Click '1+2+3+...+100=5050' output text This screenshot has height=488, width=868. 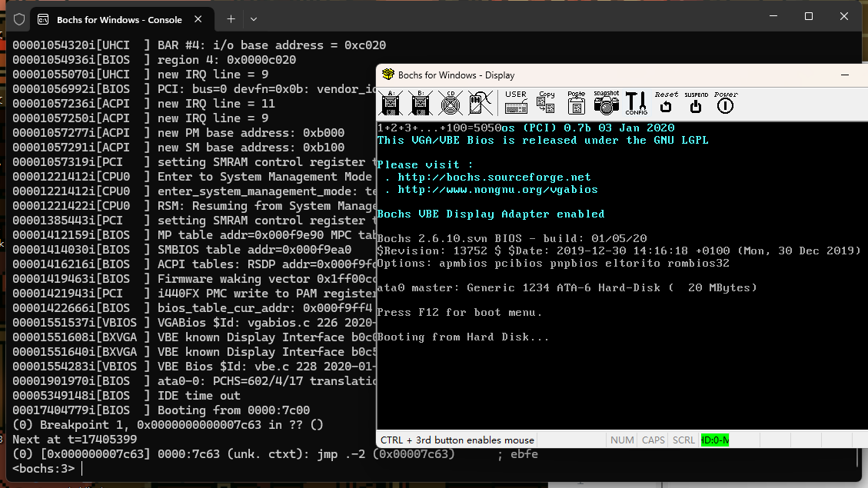(x=439, y=128)
